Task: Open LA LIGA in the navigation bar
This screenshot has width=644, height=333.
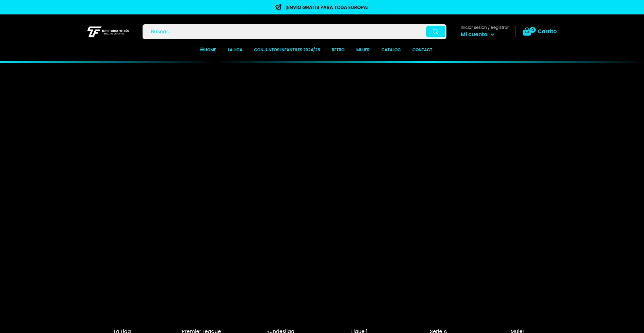Action: click(235, 50)
